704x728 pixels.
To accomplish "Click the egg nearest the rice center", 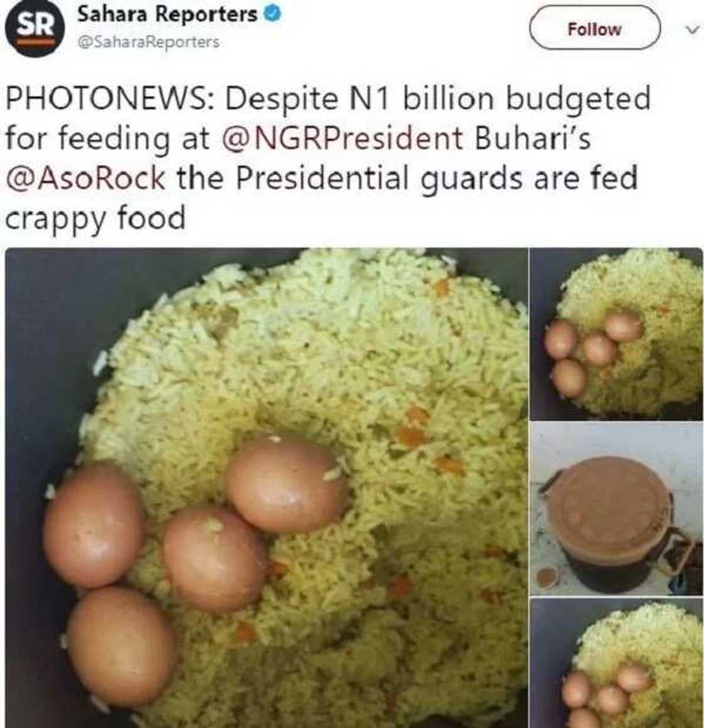I will click(286, 484).
